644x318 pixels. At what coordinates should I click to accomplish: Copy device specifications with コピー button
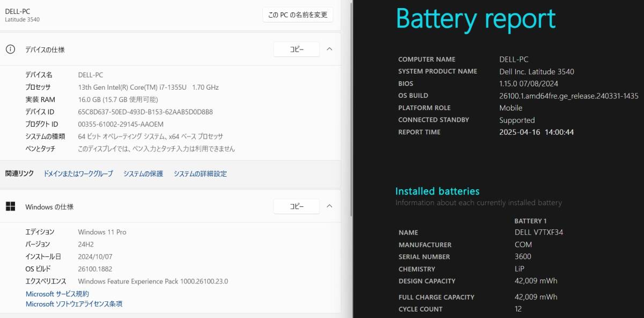click(296, 49)
